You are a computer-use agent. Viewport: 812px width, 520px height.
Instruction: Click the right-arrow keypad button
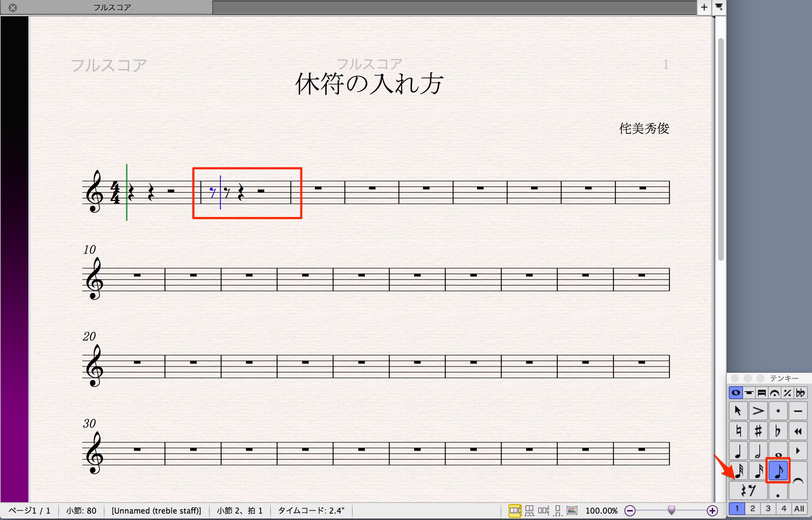point(798,451)
